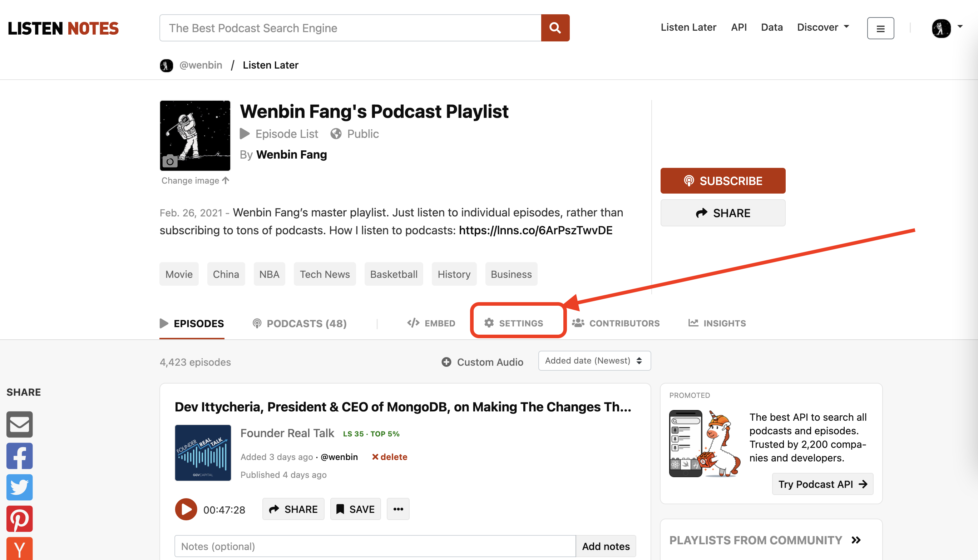Open the Contributors tab

(x=616, y=323)
